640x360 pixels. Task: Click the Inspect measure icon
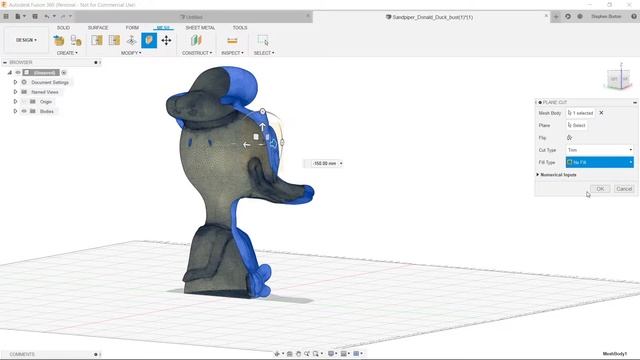pyautogui.click(x=232, y=40)
